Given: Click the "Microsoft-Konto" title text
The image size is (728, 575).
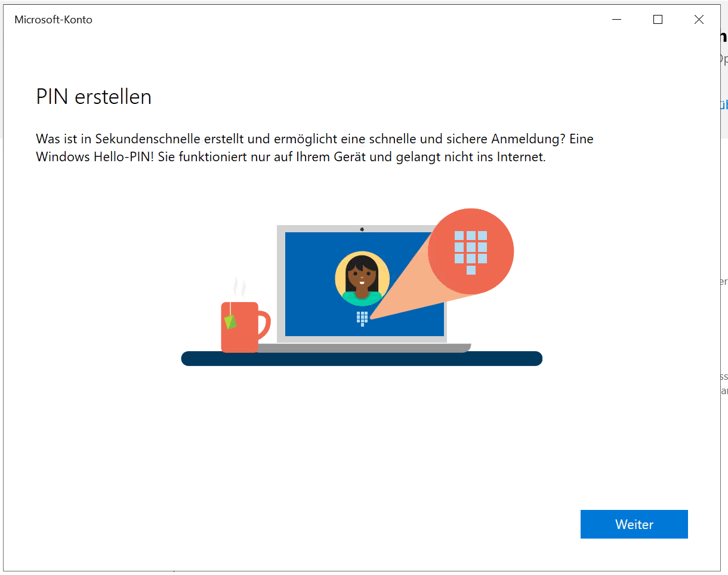Looking at the screenshot, I should [x=53, y=20].
